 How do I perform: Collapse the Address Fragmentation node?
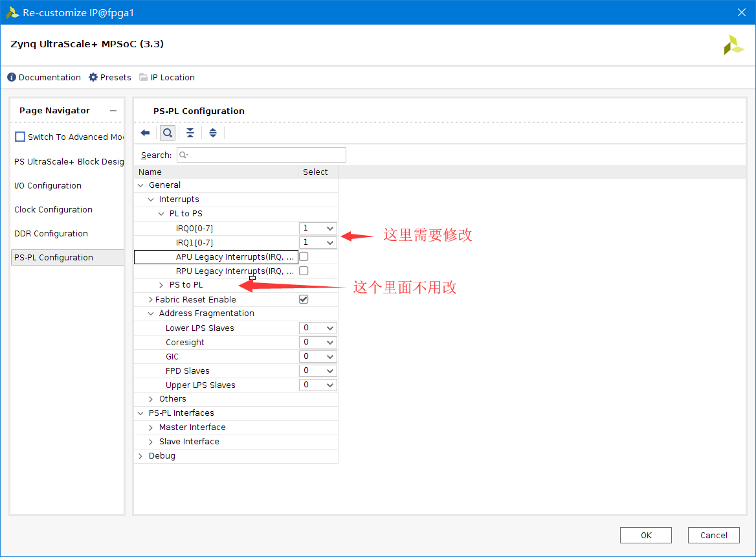click(151, 313)
